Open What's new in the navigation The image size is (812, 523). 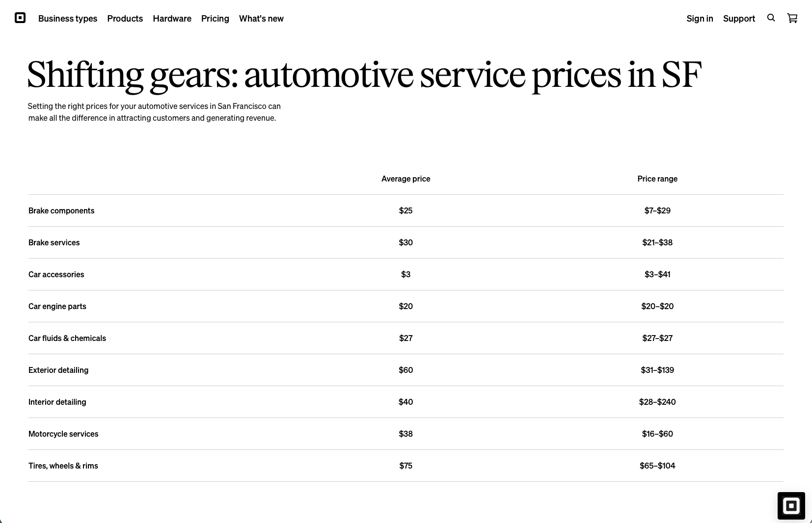(261, 19)
